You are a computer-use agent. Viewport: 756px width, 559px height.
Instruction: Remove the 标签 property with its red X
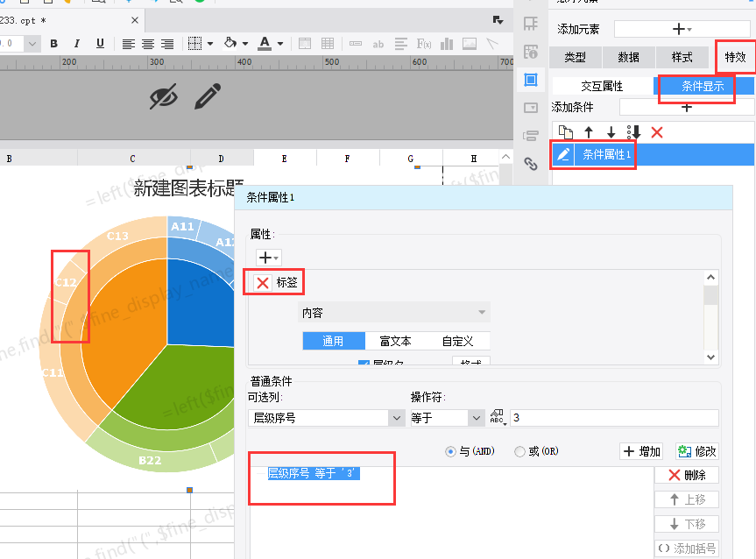pyautogui.click(x=263, y=283)
